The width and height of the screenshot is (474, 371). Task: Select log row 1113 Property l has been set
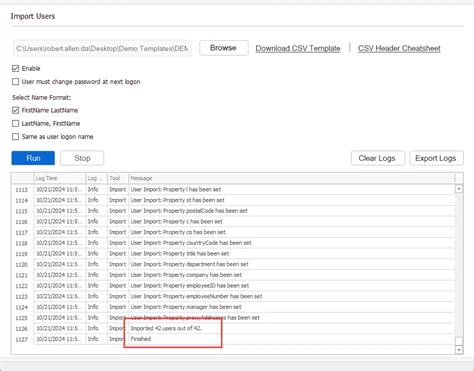point(233,189)
